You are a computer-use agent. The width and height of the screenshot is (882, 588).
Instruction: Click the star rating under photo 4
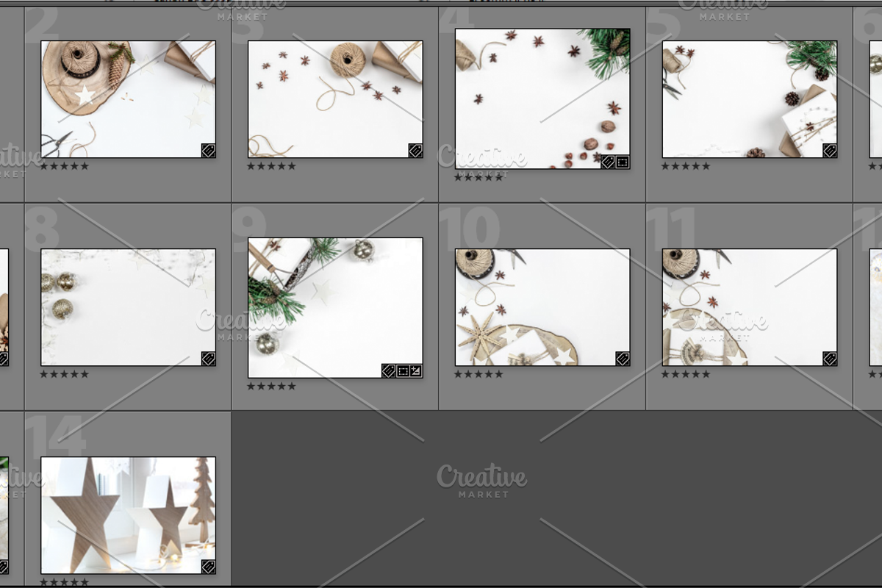coord(478,177)
